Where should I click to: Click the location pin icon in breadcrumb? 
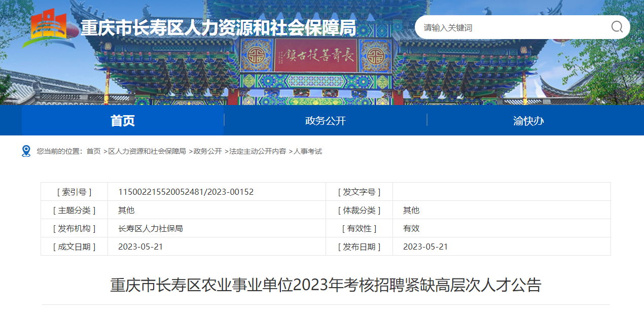click(x=26, y=151)
